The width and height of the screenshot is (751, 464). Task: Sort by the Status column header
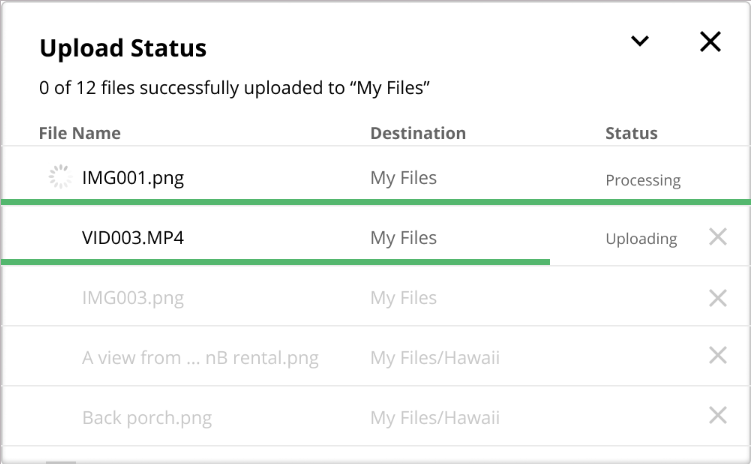(x=631, y=133)
